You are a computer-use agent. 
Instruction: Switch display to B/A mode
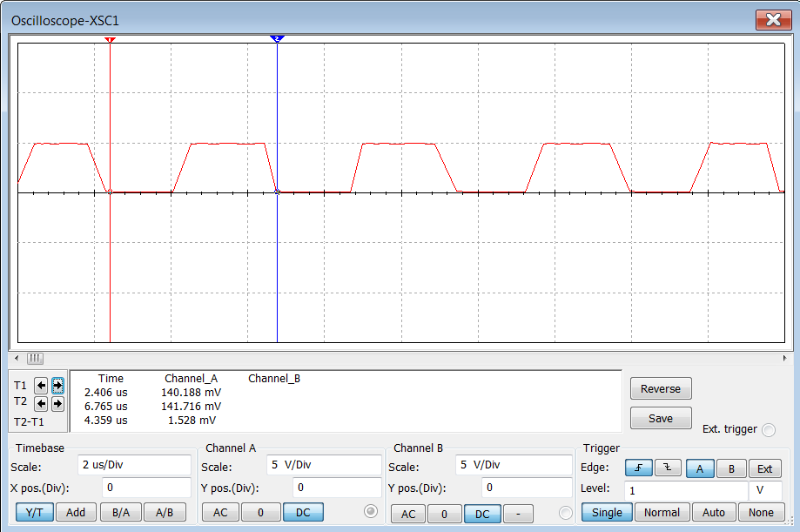click(x=121, y=512)
